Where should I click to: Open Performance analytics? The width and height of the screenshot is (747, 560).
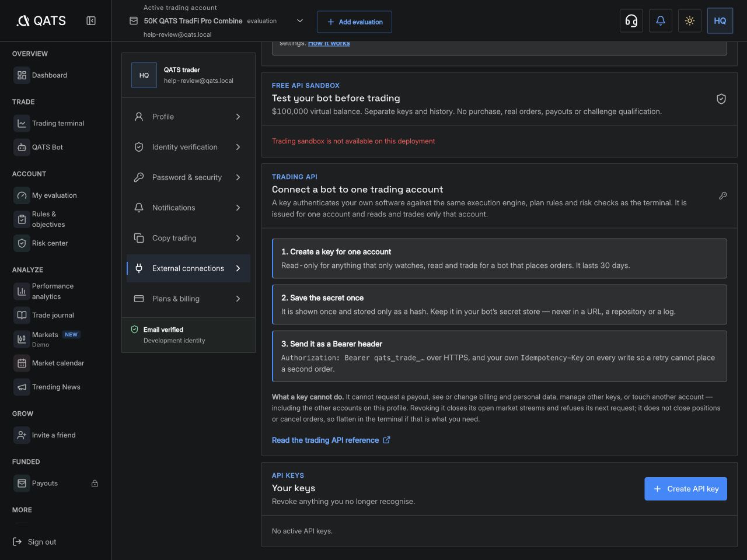(x=56, y=292)
